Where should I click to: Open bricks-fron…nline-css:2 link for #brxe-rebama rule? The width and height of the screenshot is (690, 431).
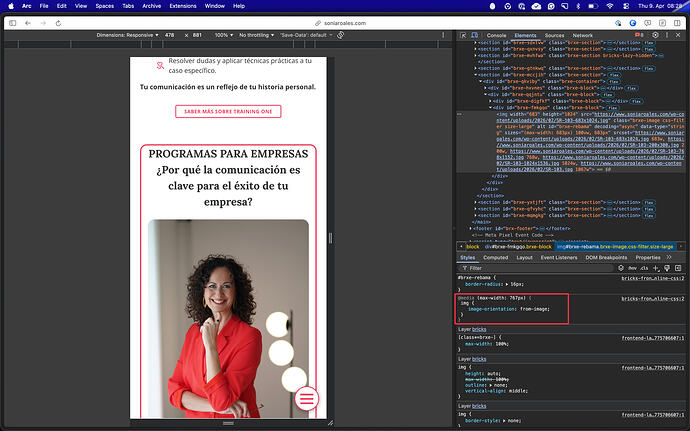[653, 278]
